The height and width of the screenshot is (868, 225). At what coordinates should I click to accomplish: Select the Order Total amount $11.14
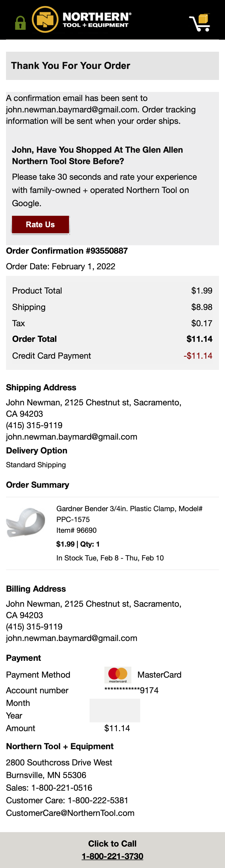[199, 339]
